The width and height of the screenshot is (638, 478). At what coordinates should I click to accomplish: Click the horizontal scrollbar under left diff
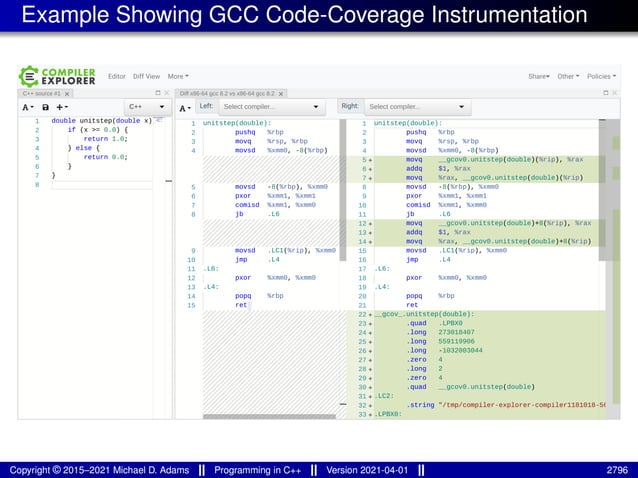(x=269, y=417)
